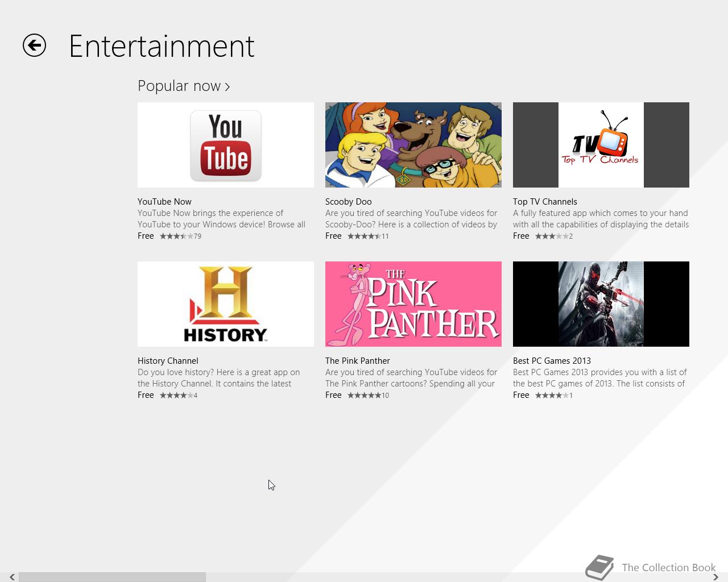Click the YouTube Now description text
Viewport: 728px width, 582px height.
[x=222, y=219]
